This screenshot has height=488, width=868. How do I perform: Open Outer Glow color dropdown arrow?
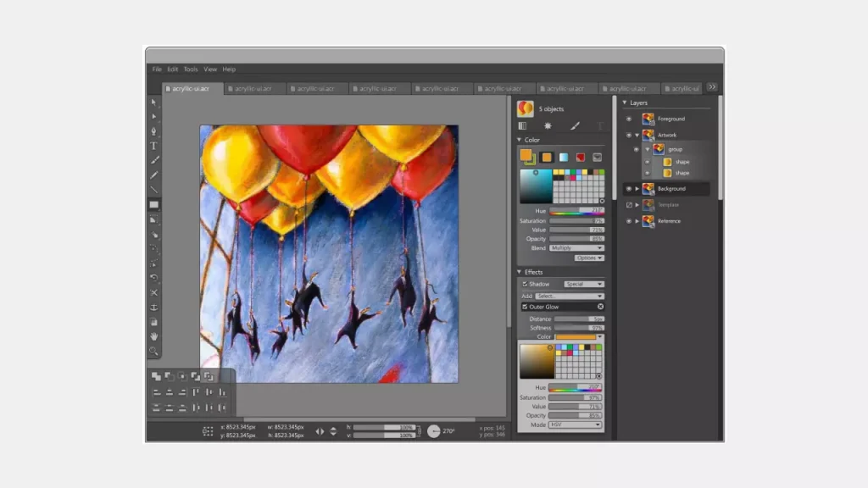pos(599,337)
